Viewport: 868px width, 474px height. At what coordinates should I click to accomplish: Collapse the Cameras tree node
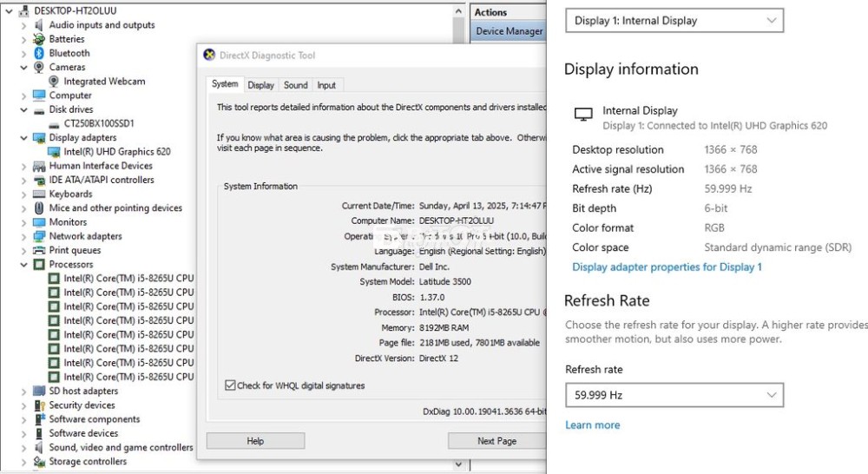[x=23, y=68]
